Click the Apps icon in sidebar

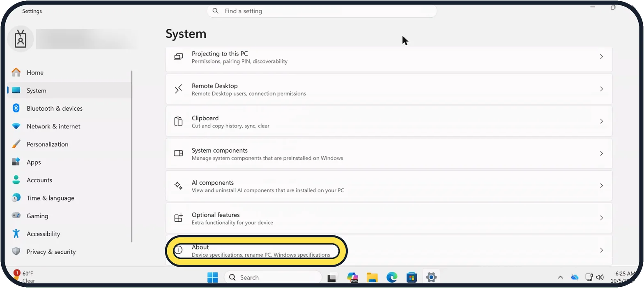pyautogui.click(x=16, y=162)
